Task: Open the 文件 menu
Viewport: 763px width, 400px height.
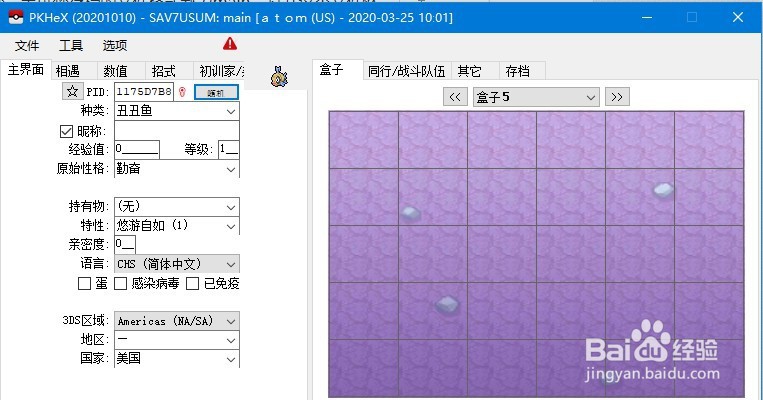Action: [x=27, y=45]
